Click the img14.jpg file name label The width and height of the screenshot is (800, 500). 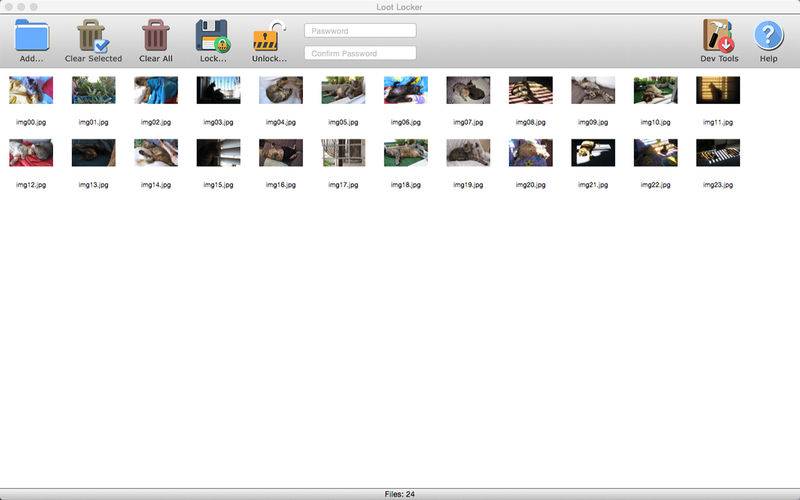[156, 185]
